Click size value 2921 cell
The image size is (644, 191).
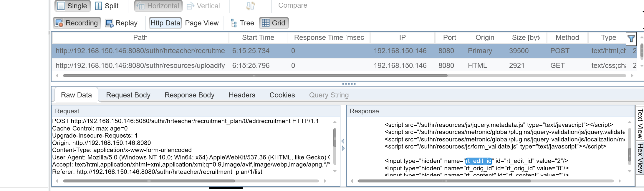point(517,66)
